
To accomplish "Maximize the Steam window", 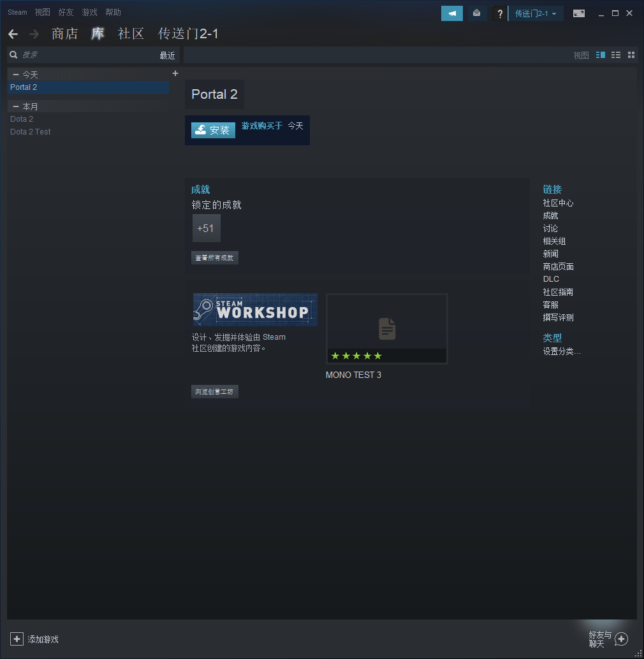I will tap(615, 13).
